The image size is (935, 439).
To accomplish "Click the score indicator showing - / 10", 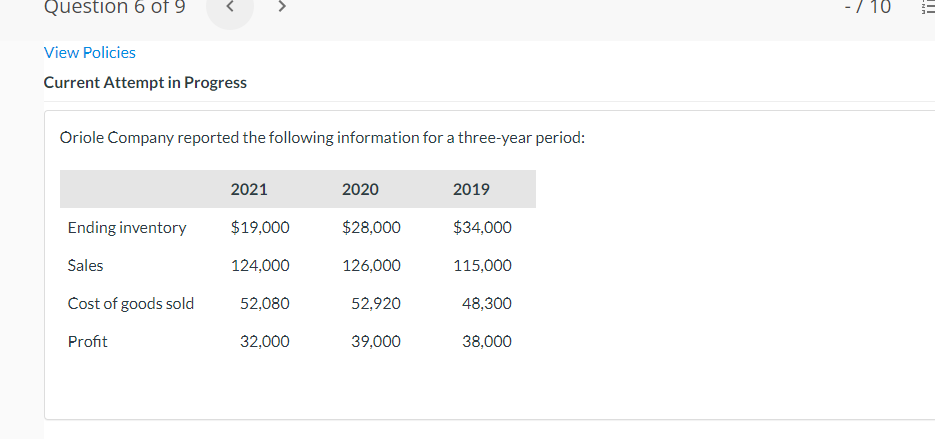I will coord(868,7).
